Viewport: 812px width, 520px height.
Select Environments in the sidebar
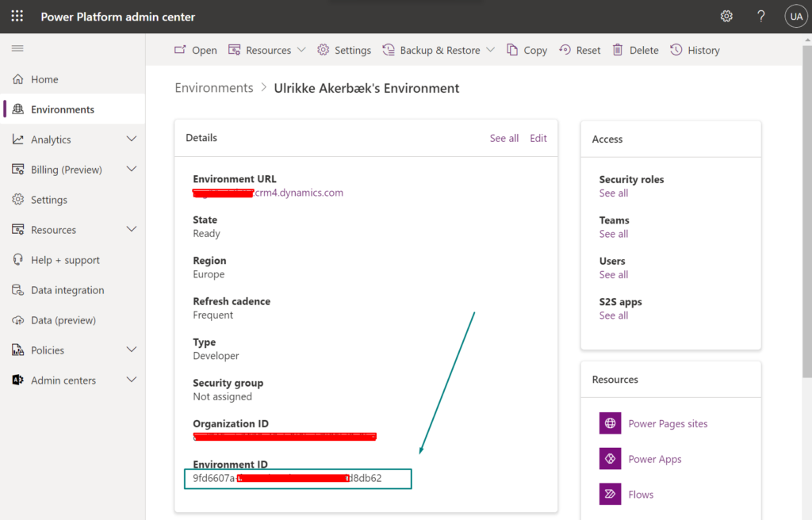click(73, 109)
